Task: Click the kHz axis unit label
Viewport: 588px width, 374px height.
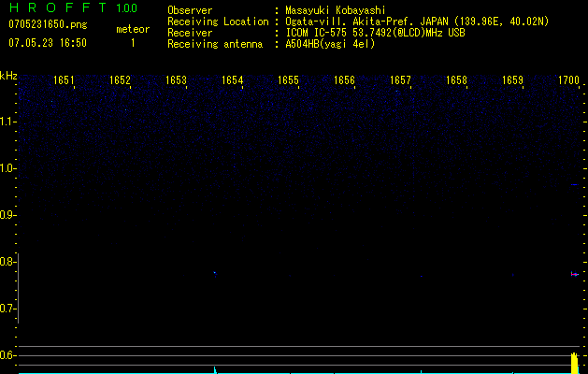Action: point(8,76)
